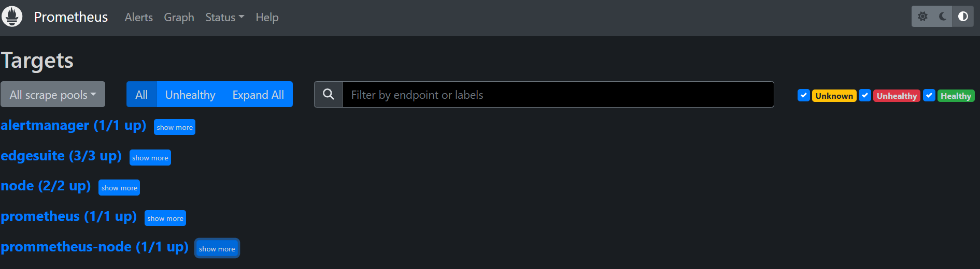Open the prometheus (1/1 up) pool link
The width and height of the screenshot is (980, 269).
pos(69,216)
